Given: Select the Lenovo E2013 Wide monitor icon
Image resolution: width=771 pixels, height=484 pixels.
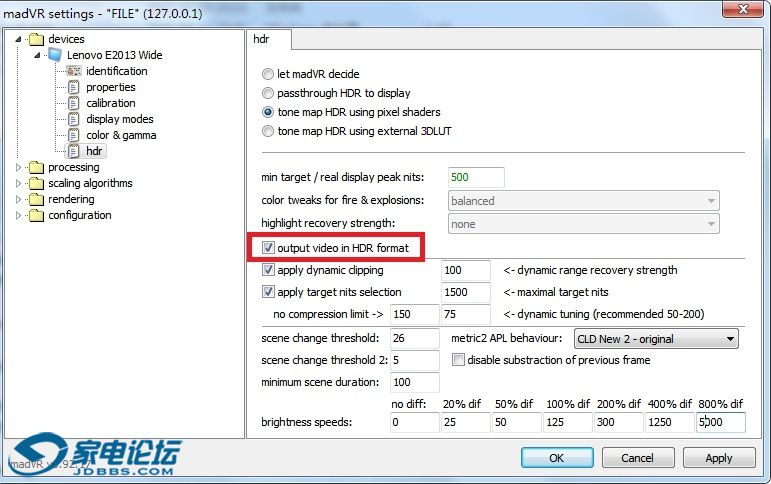Looking at the screenshot, I should pyautogui.click(x=55, y=55).
